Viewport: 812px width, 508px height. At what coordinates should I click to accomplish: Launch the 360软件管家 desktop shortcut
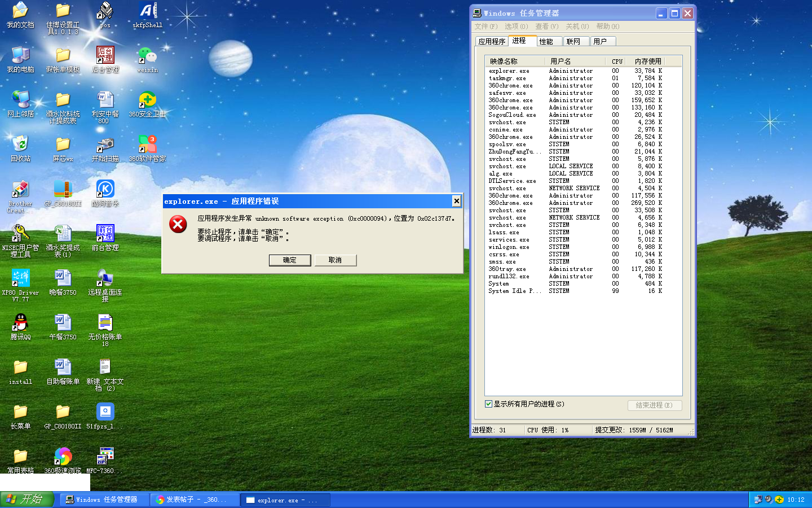[x=147, y=149]
